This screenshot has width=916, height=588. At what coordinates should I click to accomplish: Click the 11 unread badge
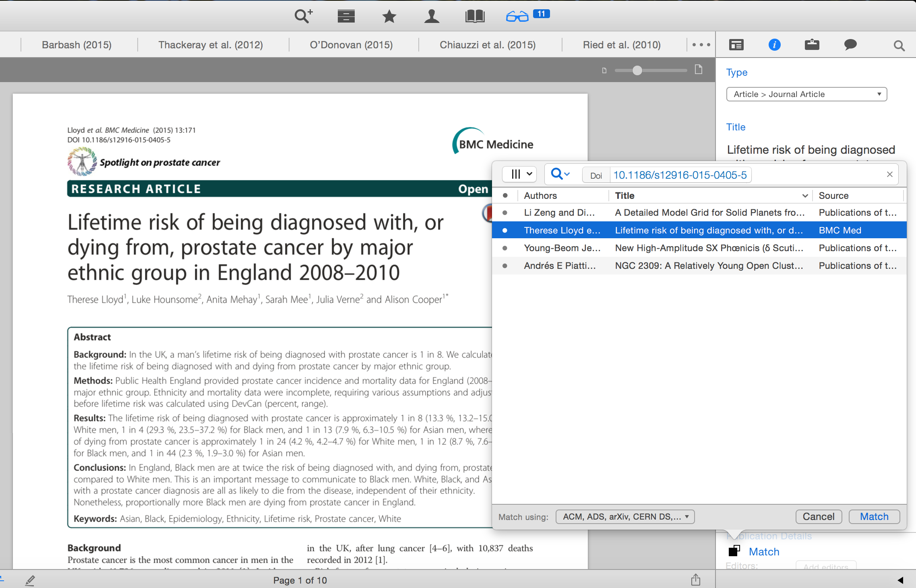coord(541,14)
